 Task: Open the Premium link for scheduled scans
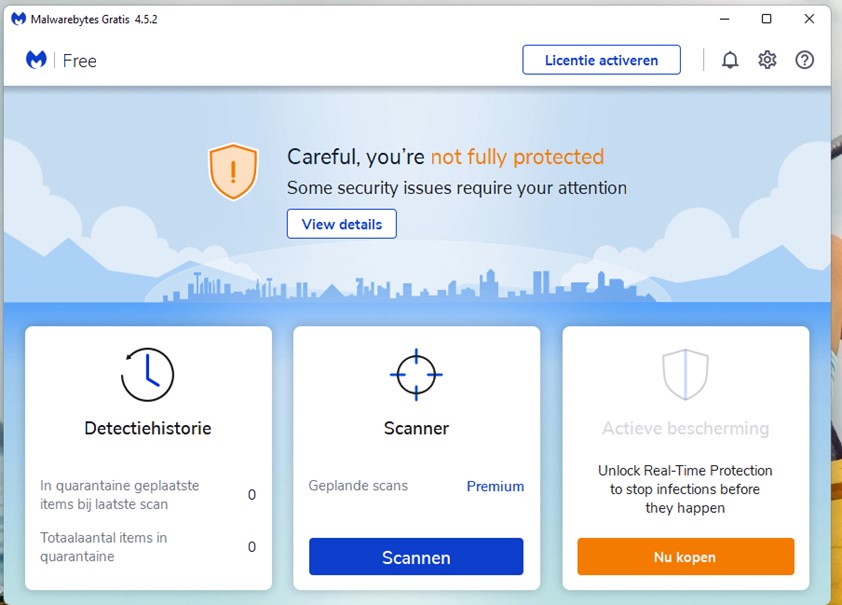495,486
